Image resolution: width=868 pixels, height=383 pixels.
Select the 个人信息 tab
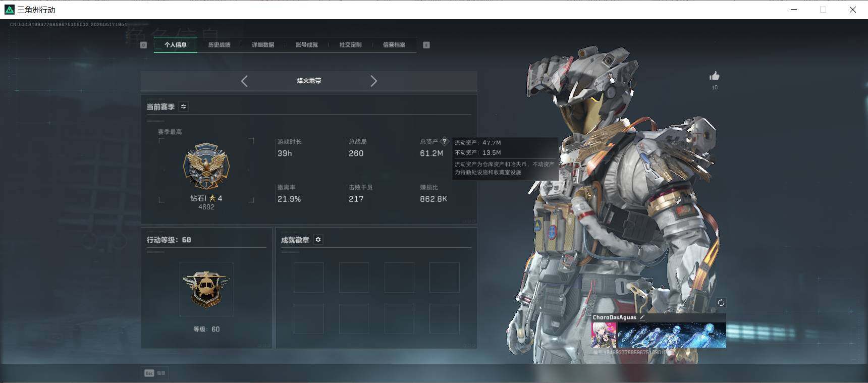coord(175,45)
